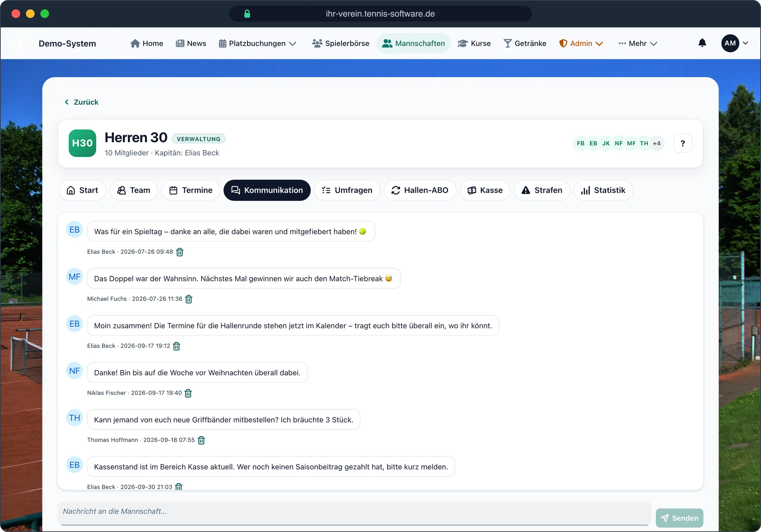The image size is (761, 532).
Task: Open the help question mark button
Action: point(682,143)
